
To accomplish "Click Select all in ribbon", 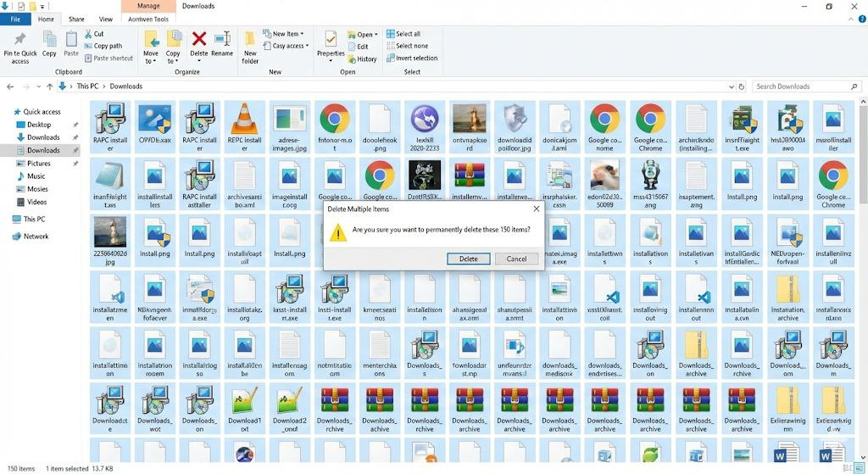I will [x=403, y=34].
